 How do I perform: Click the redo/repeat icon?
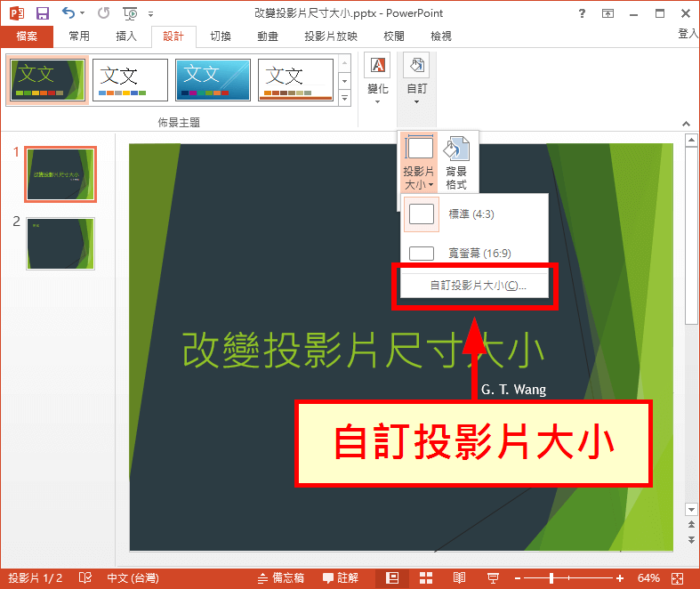[103, 13]
